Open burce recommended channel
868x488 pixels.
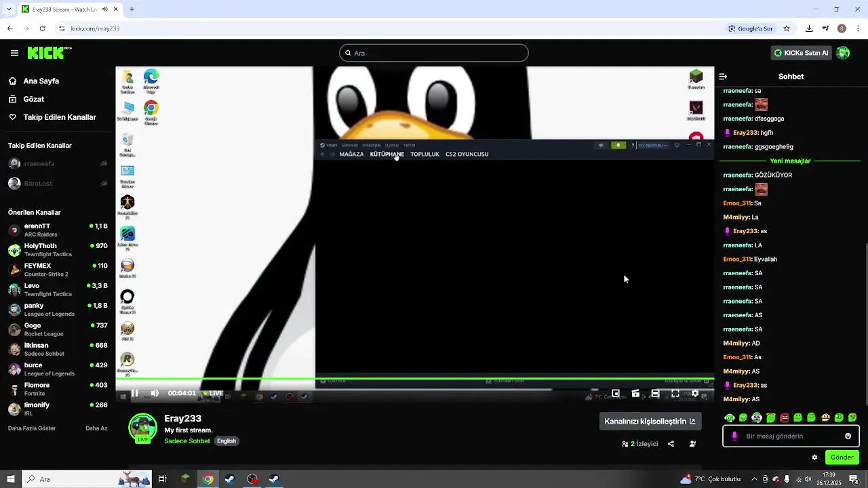58,369
